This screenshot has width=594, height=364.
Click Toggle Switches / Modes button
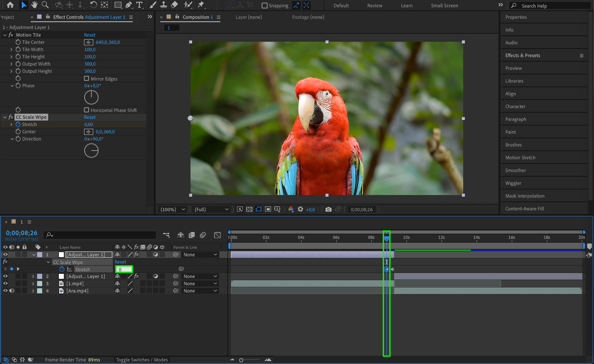point(142,360)
